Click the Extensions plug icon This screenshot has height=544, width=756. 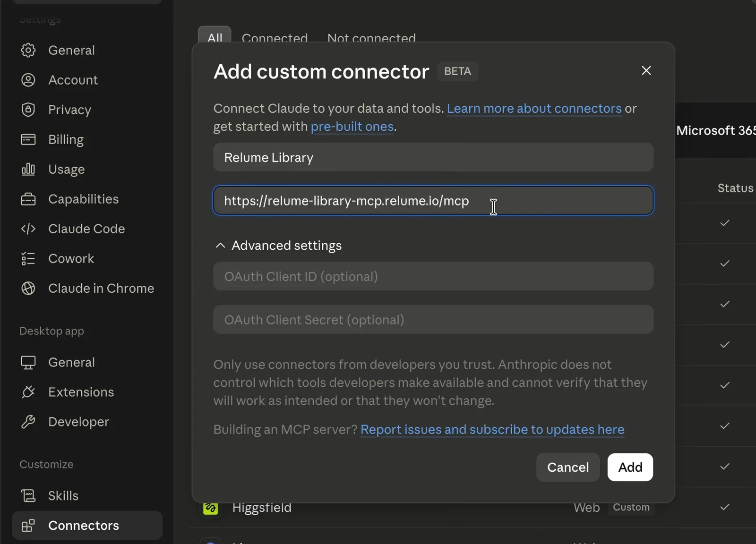(x=28, y=392)
